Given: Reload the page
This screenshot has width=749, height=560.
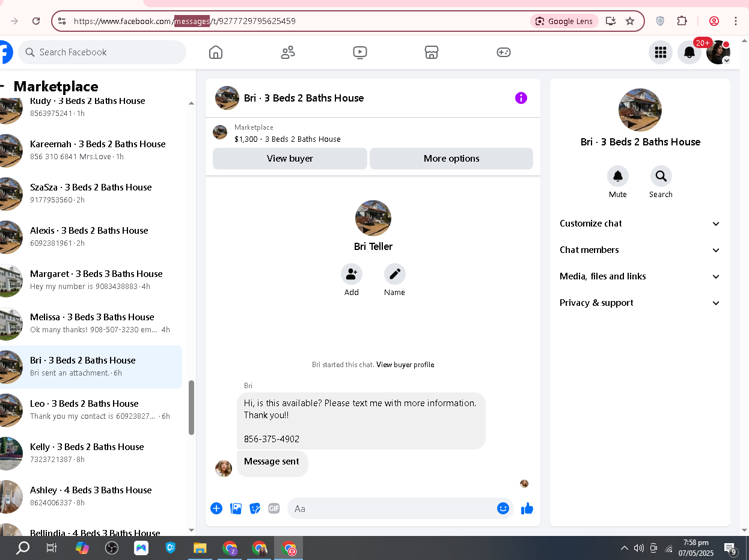Looking at the screenshot, I should (36, 21).
